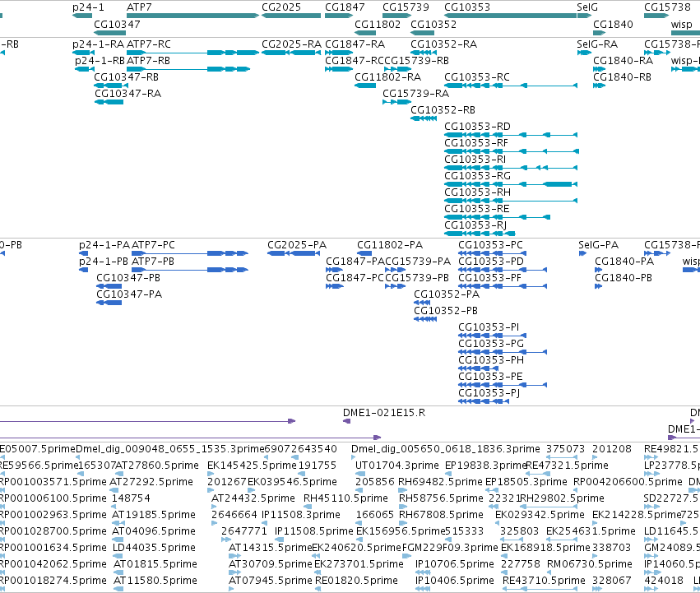This screenshot has height=593, width=700.
Task: Click the Dmel_dig_009048_0655_1535.3prime EST
Action: pyautogui.click(x=77, y=457)
